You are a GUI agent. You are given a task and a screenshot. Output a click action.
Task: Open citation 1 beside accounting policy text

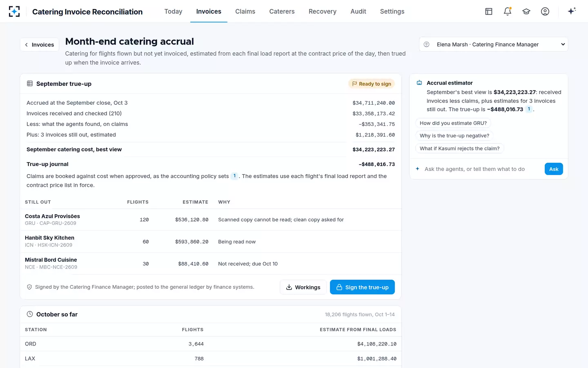(x=234, y=176)
